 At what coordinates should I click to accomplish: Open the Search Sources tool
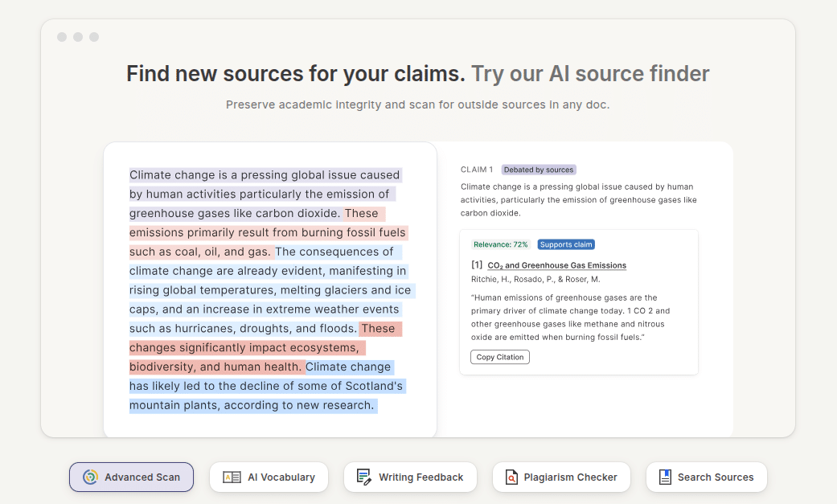click(706, 477)
